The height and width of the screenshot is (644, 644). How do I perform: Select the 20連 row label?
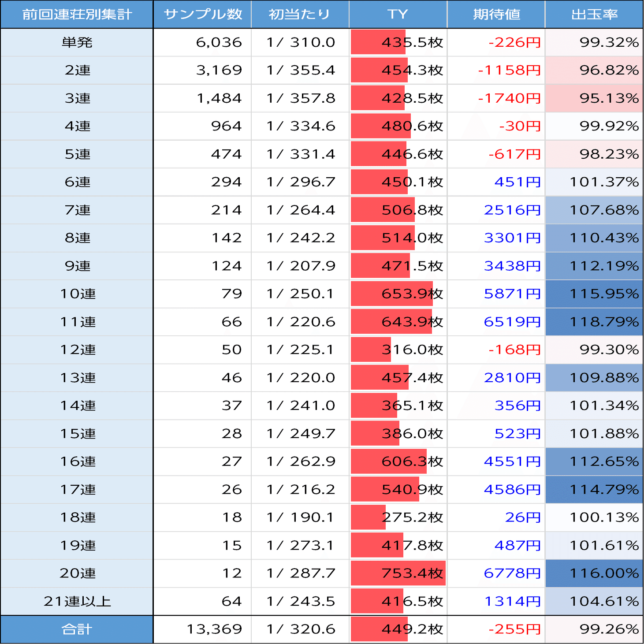pyautogui.click(x=77, y=573)
